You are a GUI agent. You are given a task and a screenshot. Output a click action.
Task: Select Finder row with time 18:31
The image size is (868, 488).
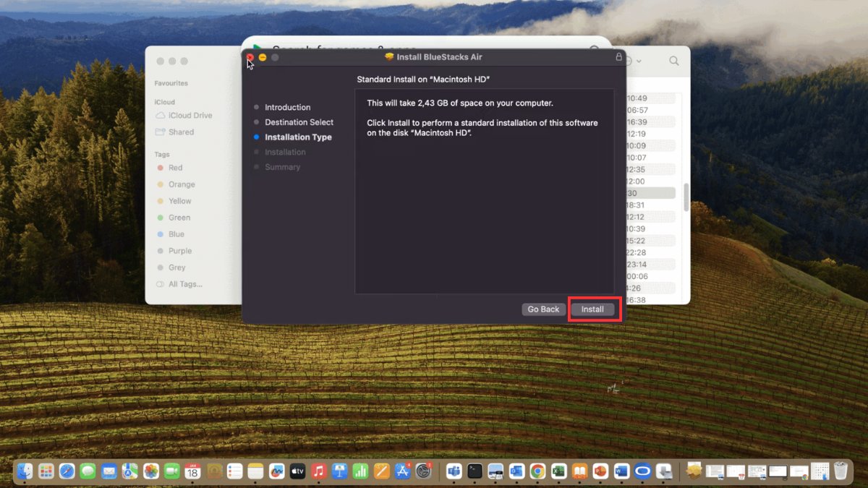(650, 205)
